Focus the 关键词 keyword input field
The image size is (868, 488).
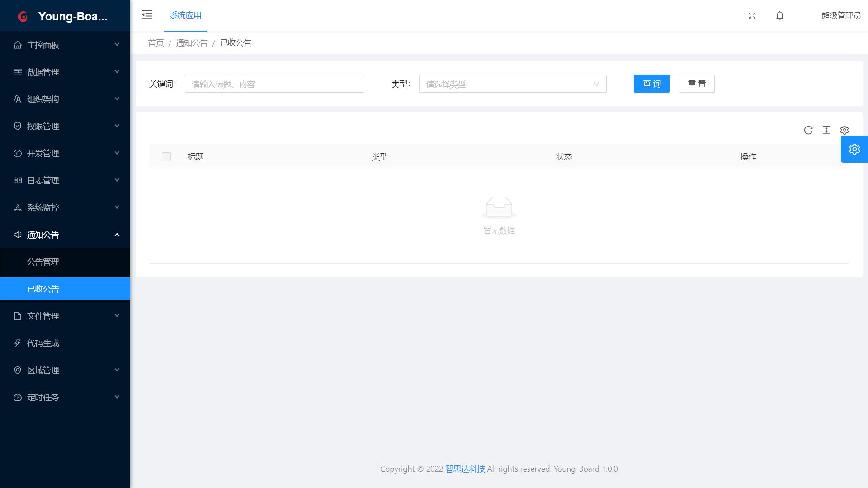tap(274, 84)
